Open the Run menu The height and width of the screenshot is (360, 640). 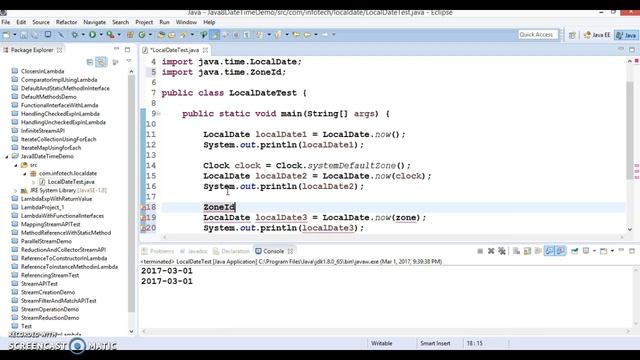164,22
